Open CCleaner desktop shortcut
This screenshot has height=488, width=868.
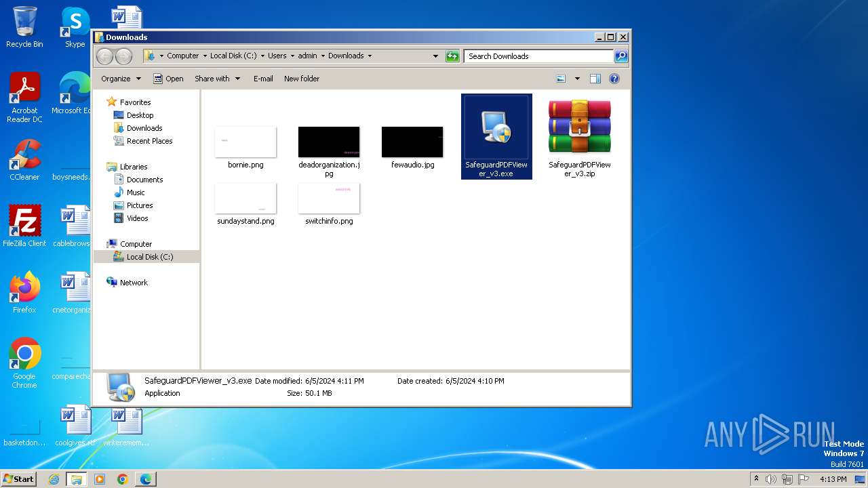[24, 160]
